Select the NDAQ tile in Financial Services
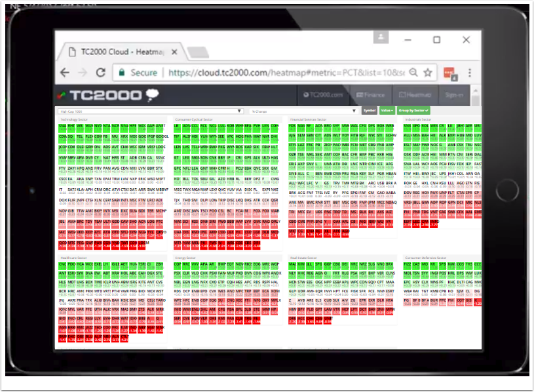 click(391, 204)
